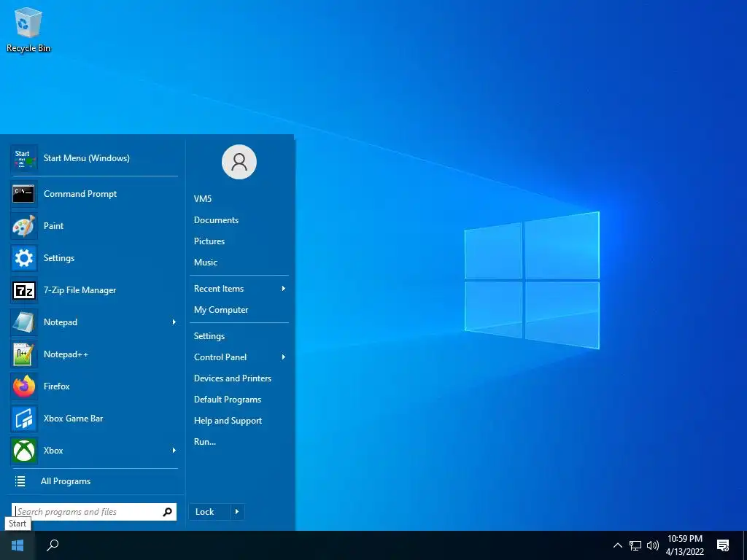Open the Firefox icon

pos(24,386)
